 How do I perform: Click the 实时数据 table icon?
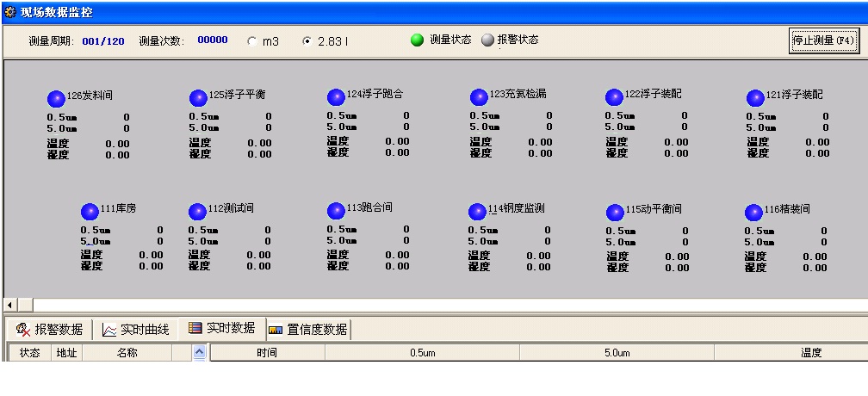pos(195,328)
